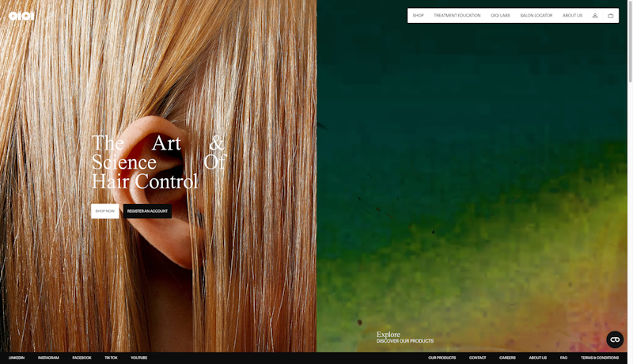Open the chat widget bubble
Image resolution: width=633 pixels, height=364 pixels.
615,339
